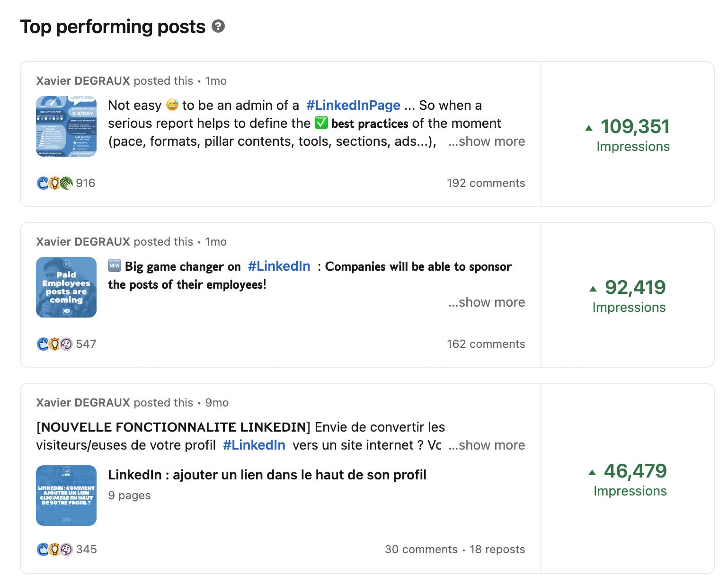The height and width of the screenshot is (584, 728).
Task: Open reaction icons on the 916-reaction post
Action: 55,183
